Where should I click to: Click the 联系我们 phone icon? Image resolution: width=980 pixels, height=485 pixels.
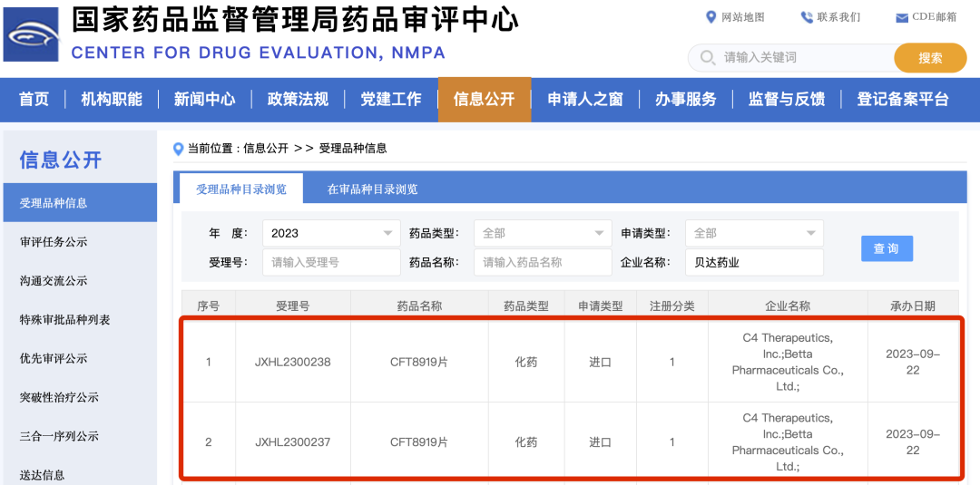click(807, 17)
